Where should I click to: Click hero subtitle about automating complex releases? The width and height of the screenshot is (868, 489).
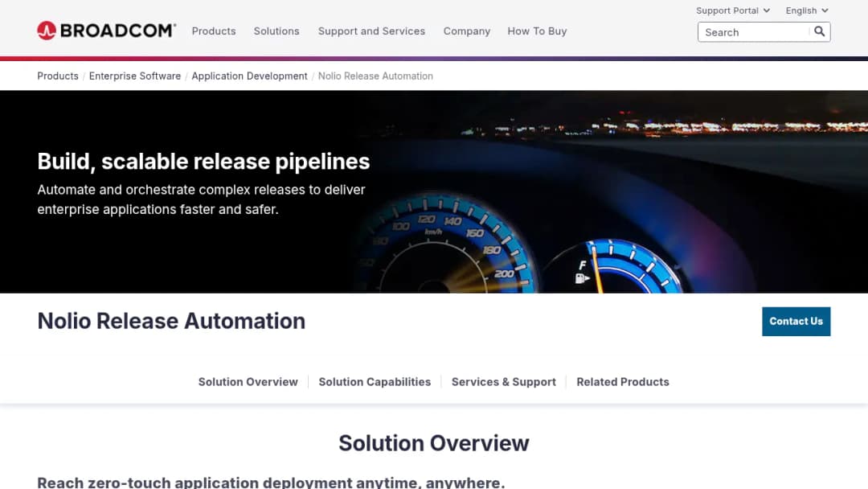point(201,199)
